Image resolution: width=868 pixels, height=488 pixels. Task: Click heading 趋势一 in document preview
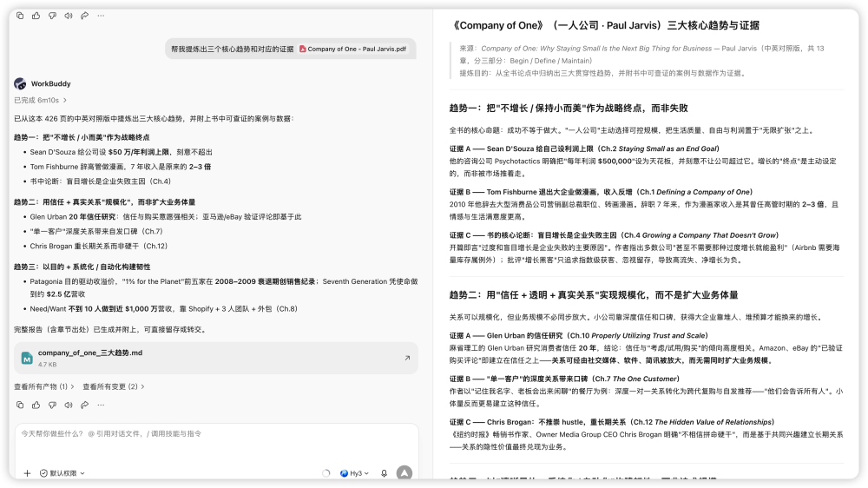click(568, 108)
